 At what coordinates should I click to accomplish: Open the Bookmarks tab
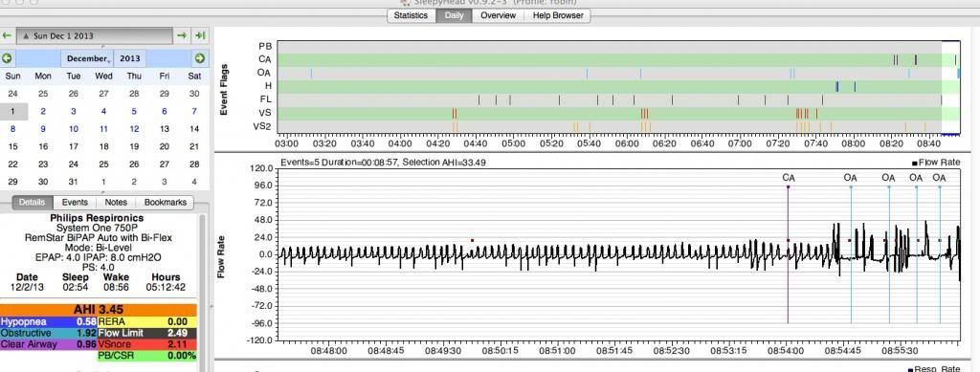[x=165, y=202]
